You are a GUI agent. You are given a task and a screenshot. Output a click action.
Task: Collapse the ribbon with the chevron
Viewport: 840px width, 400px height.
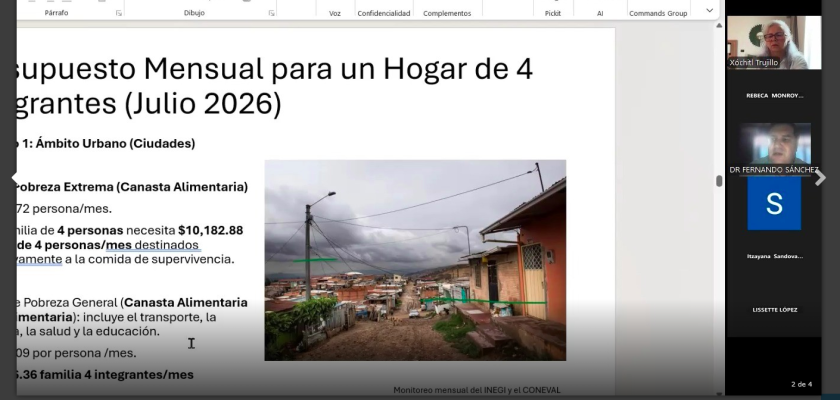pyautogui.click(x=710, y=10)
